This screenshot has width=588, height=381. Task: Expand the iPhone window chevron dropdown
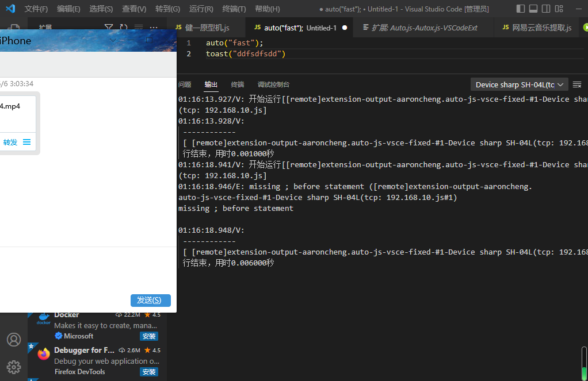click(x=113, y=40)
